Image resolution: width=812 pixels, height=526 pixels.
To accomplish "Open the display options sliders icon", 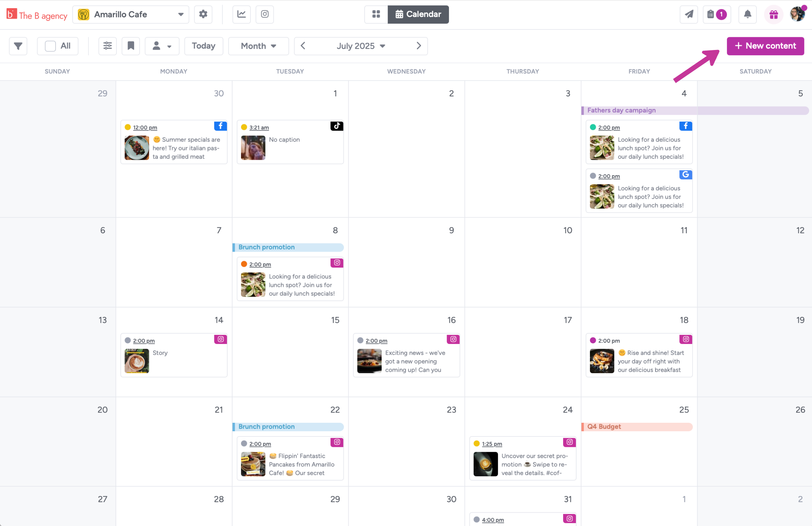I will (x=108, y=46).
